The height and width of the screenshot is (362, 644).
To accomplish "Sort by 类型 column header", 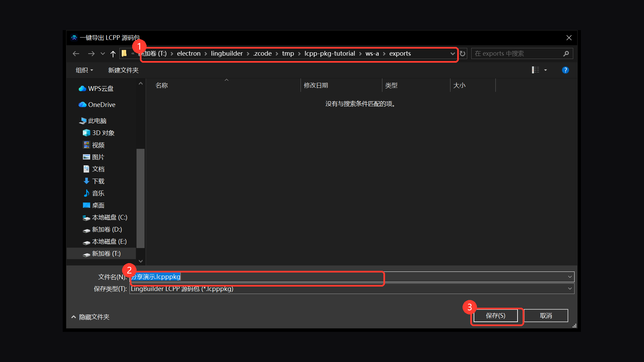I will point(416,85).
